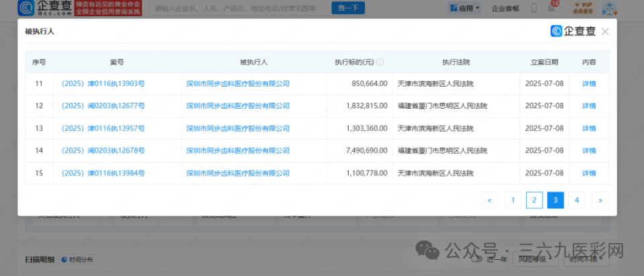Open case (2025) 津0116执13984号

tap(103, 173)
